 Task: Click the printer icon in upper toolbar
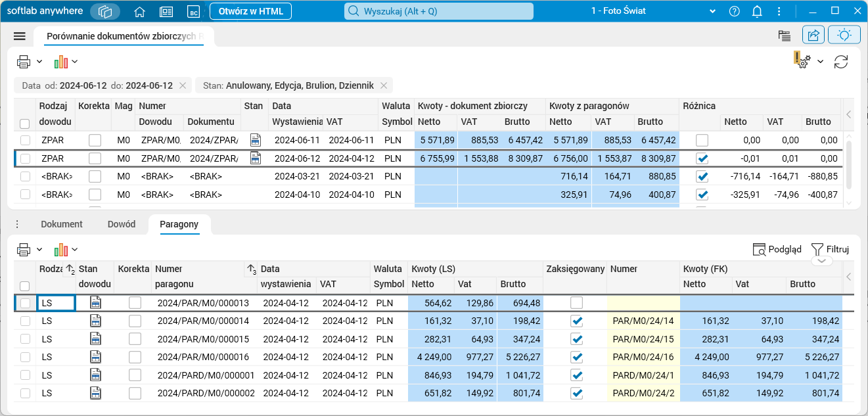(24, 62)
